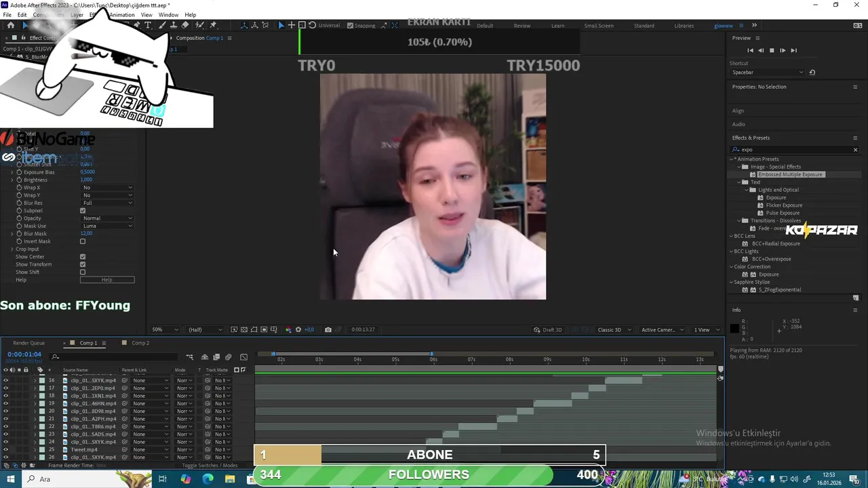
Task: Toggle the Snapping checkbox
Action: [x=350, y=26]
